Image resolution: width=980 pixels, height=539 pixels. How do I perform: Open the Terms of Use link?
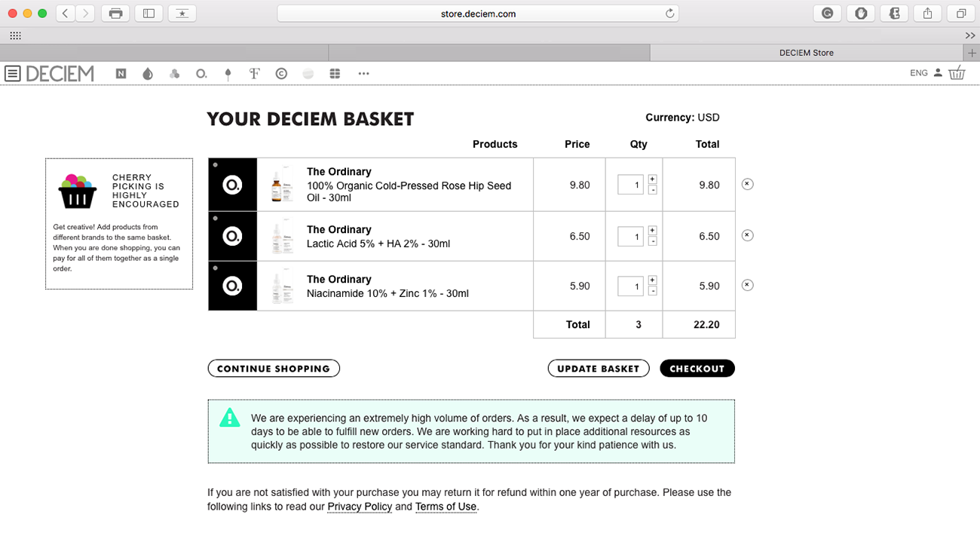point(446,507)
